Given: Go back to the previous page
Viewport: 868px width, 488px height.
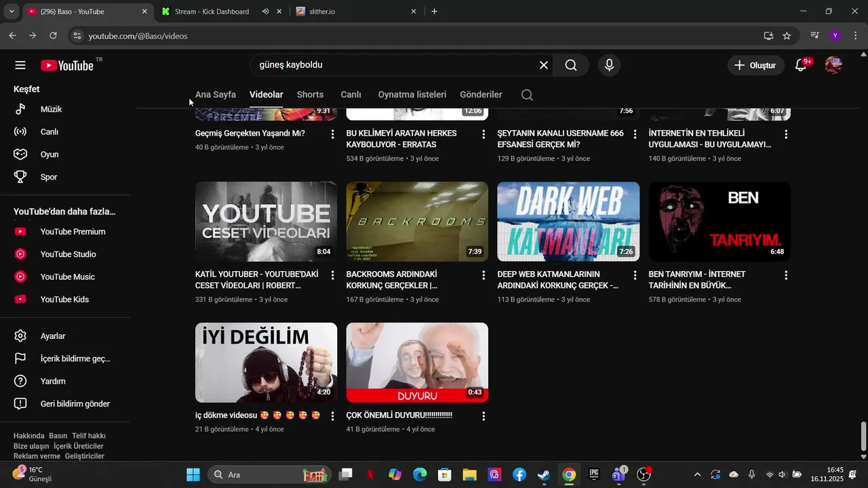Looking at the screenshot, I should point(12,35).
